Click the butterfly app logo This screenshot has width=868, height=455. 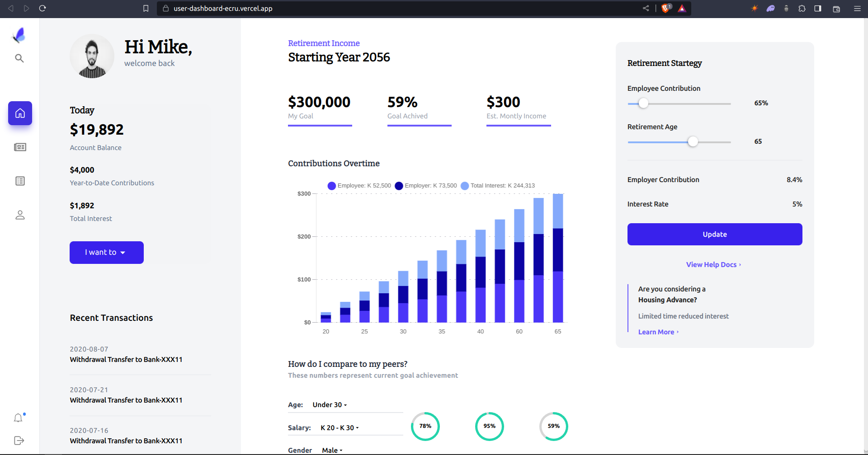[x=19, y=35]
